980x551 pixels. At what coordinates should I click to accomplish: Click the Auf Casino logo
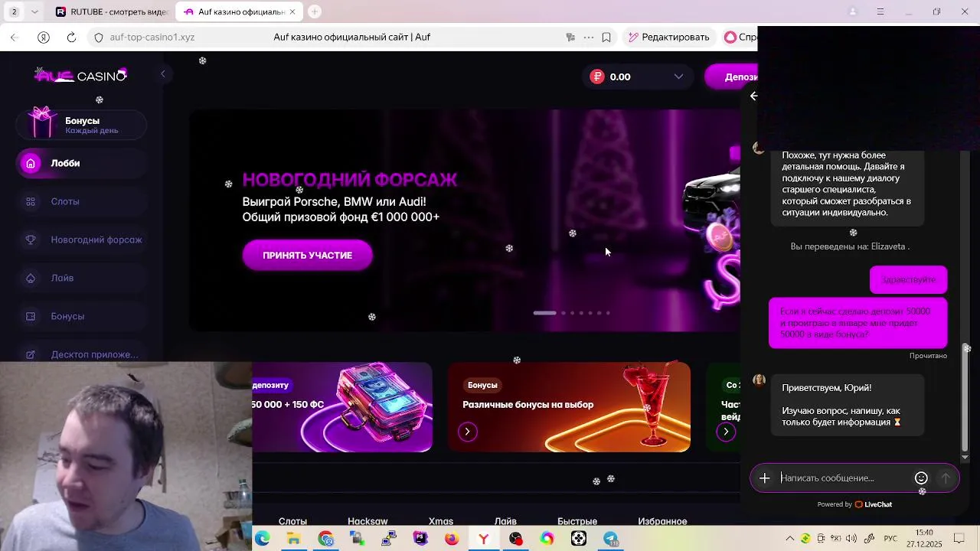81,75
